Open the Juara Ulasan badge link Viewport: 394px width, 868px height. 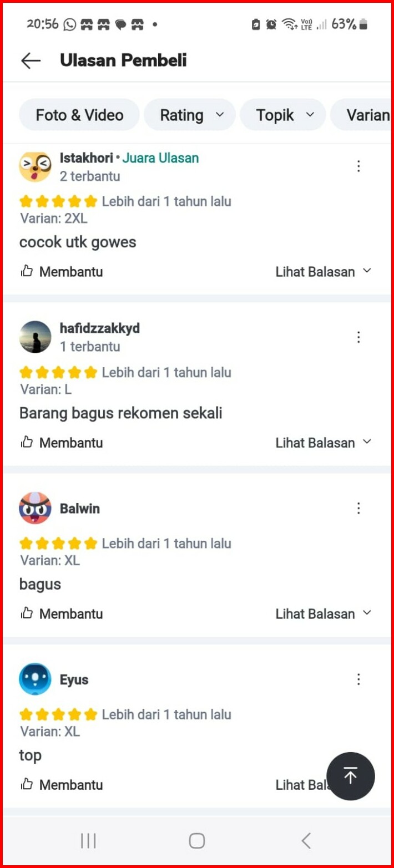[160, 158]
